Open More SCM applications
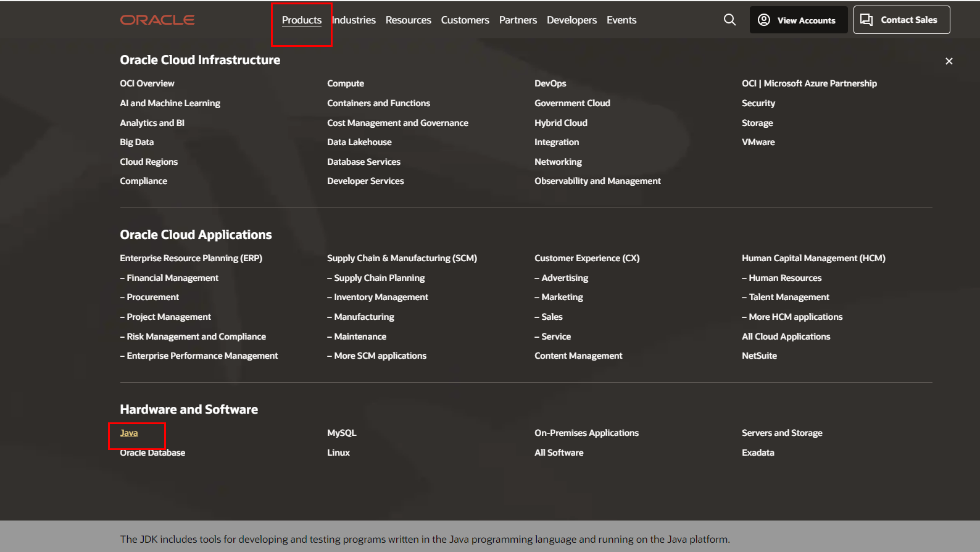Viewport: 980px width, 552px height. point(377,356)
